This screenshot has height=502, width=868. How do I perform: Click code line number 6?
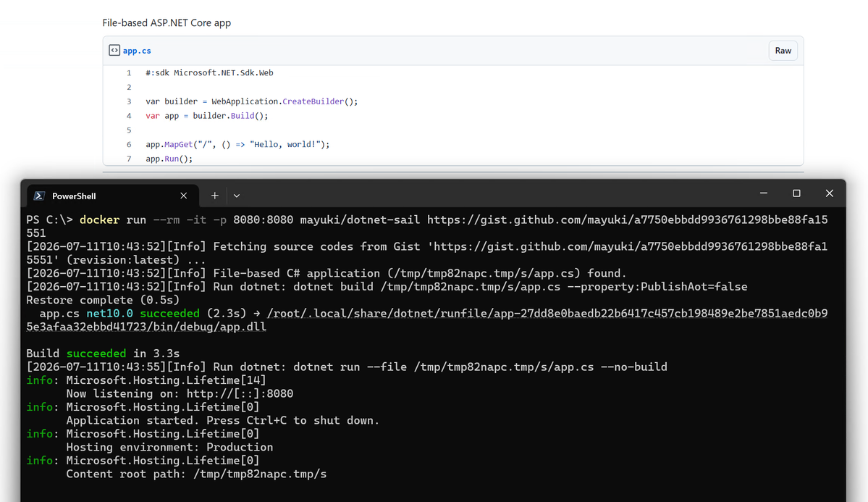[x=129, y=145]
